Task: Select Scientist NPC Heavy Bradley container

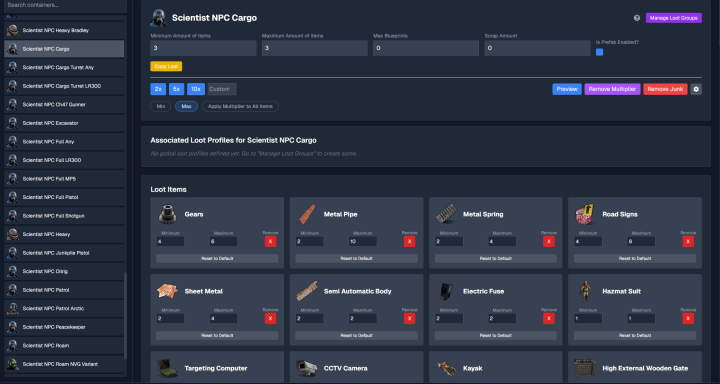Action: point(64,30)
